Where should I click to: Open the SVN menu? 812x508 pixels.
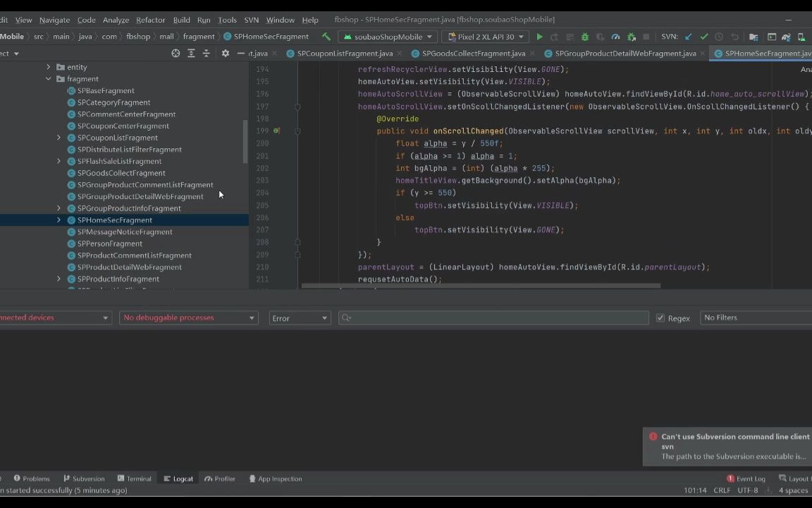coord(251,20)
